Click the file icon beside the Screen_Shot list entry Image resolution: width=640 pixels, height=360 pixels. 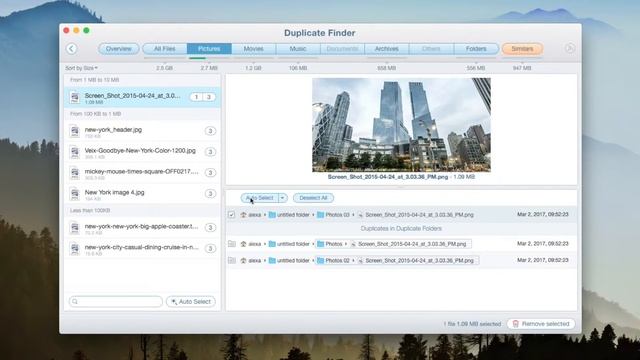point(75,98)
